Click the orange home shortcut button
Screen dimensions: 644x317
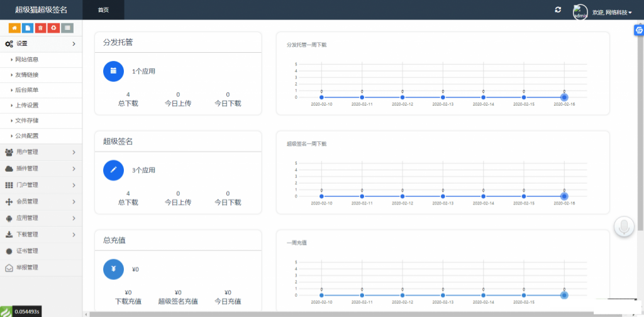(14, 28)
